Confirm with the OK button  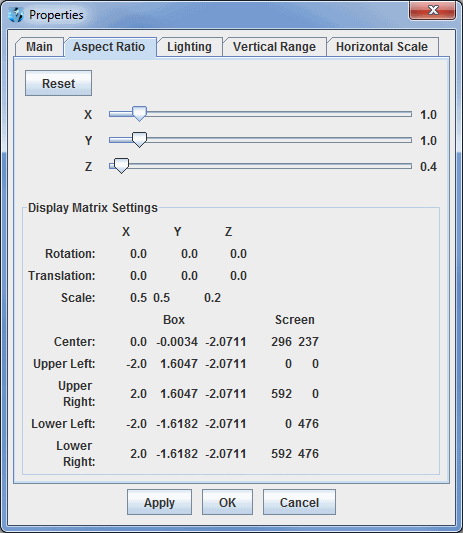tap(227, 502)
